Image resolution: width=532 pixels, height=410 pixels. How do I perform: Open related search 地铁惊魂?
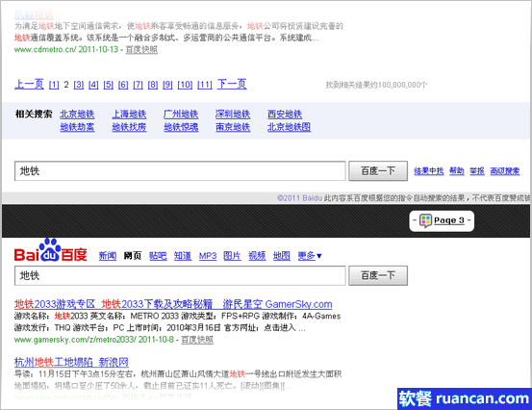tap(181, 127)
